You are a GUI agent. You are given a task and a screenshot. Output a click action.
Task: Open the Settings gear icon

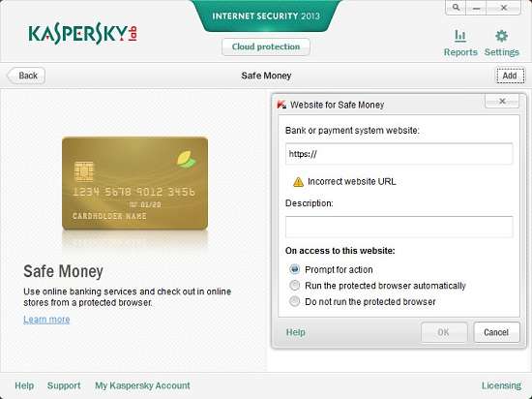[x=501, y=36]
